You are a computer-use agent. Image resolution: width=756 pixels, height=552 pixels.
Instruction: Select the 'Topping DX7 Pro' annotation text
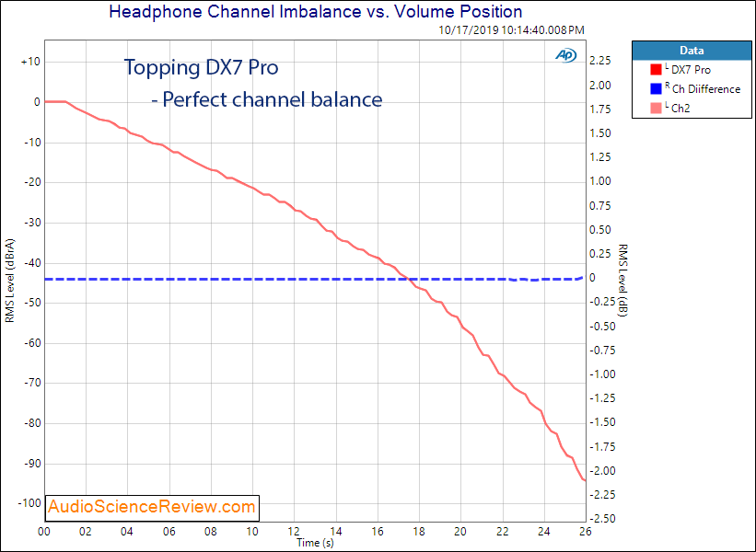[x=201, y=67]
